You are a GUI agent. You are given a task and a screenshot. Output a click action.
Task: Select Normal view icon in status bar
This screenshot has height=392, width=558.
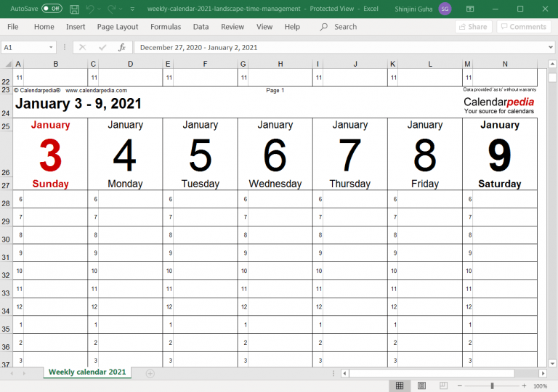pyautogui.click(x=399, y=385)
